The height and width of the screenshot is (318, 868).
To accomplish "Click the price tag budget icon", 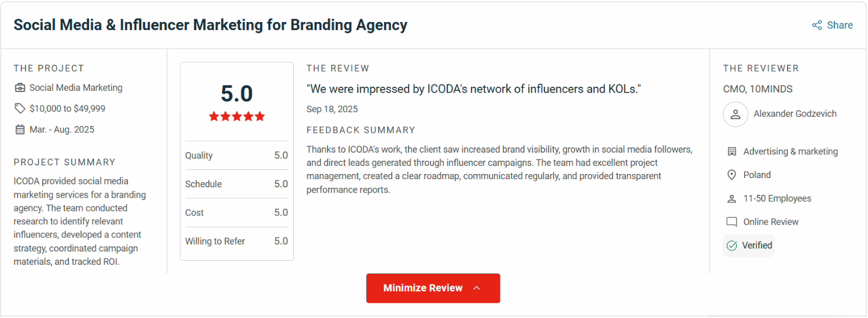I will tap(20, 109).
